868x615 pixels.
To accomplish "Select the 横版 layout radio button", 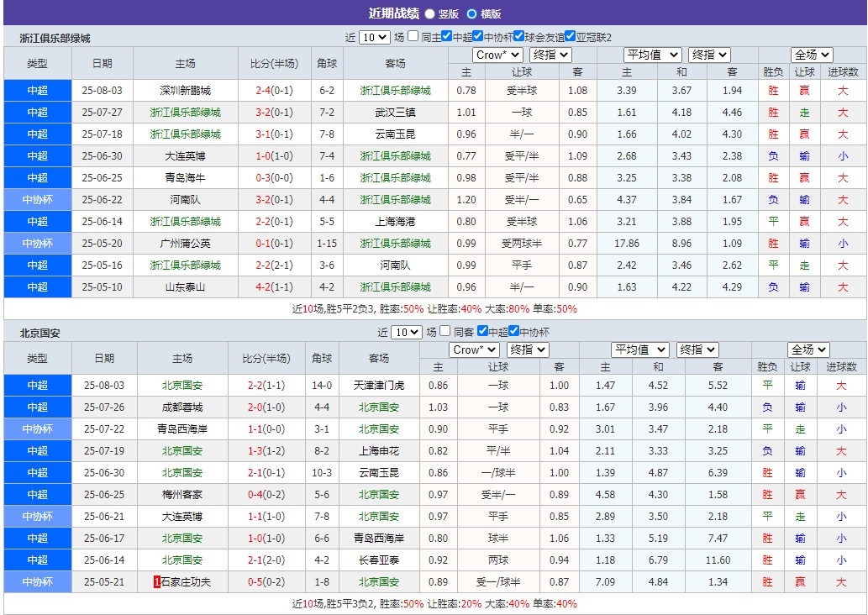I will 471,13.
